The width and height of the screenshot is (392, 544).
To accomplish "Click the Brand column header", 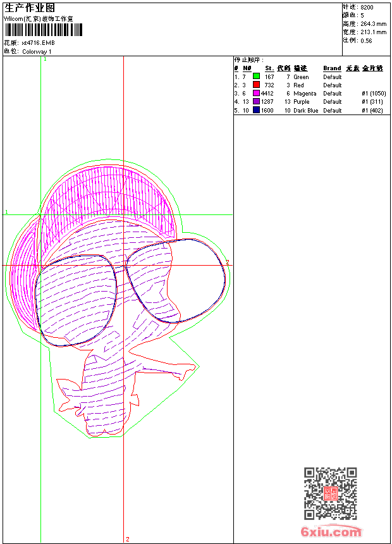I will click(x=333, y=68).
